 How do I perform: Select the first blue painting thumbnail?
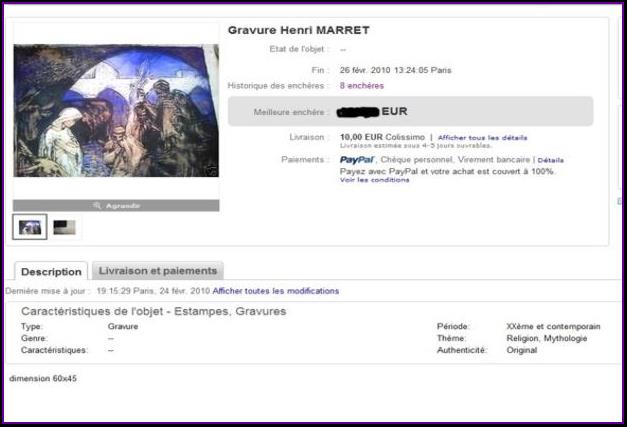[30, 227]
